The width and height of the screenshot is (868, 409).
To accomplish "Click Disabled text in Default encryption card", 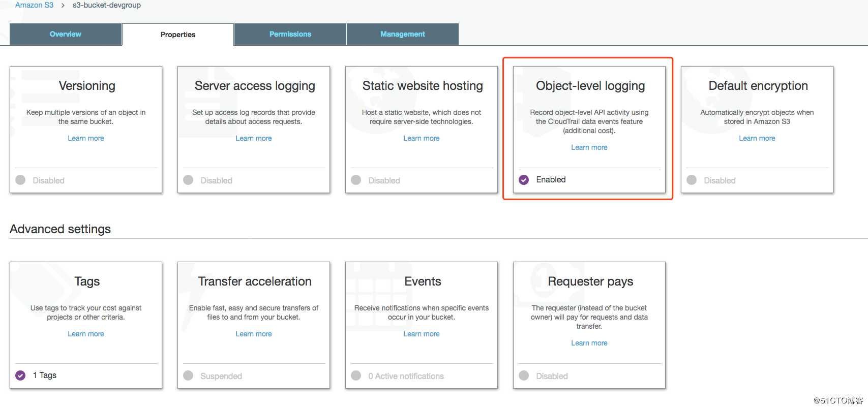I will (720, 180).
